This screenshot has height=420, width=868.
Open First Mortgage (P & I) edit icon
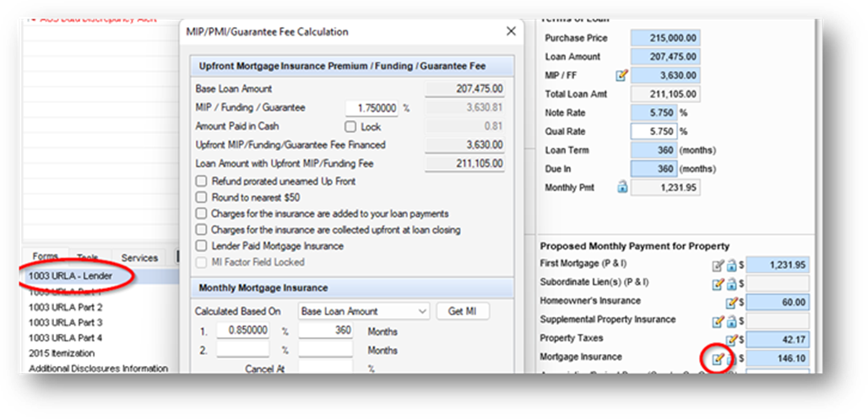click(718, 265)
